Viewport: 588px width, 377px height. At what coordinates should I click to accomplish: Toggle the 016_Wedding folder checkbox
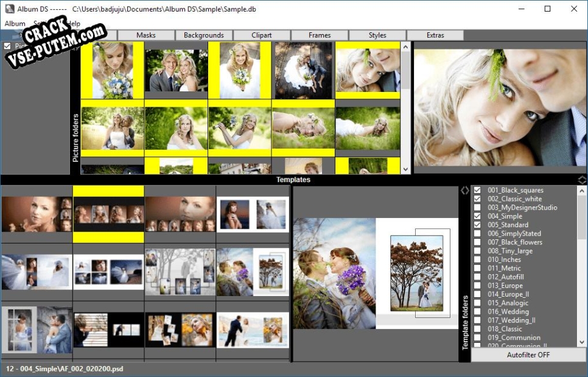(477, 312)
